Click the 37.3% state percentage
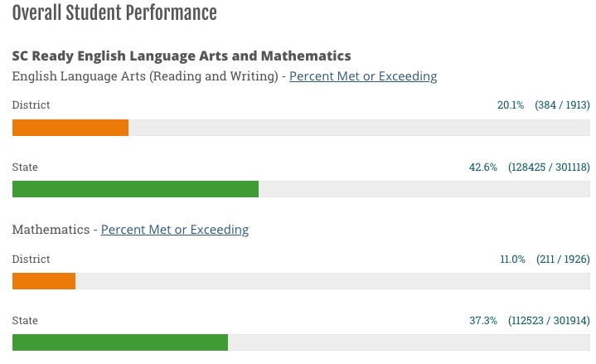The height and width of the screenshot is (364, 596). click(x=483, y=321)
